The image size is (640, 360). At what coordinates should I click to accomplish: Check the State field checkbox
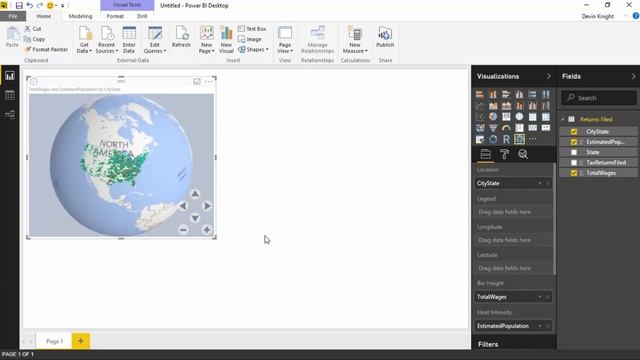pyautogui.click(x=574, y=152)
